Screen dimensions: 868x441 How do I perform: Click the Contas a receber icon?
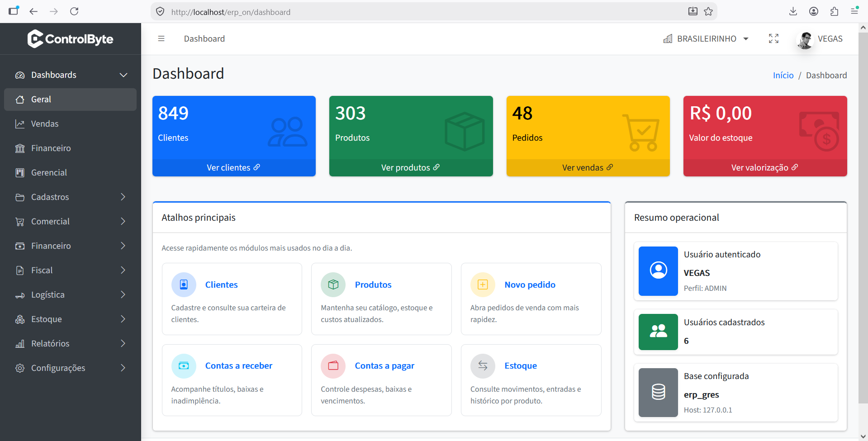click(x=184, y=365)
